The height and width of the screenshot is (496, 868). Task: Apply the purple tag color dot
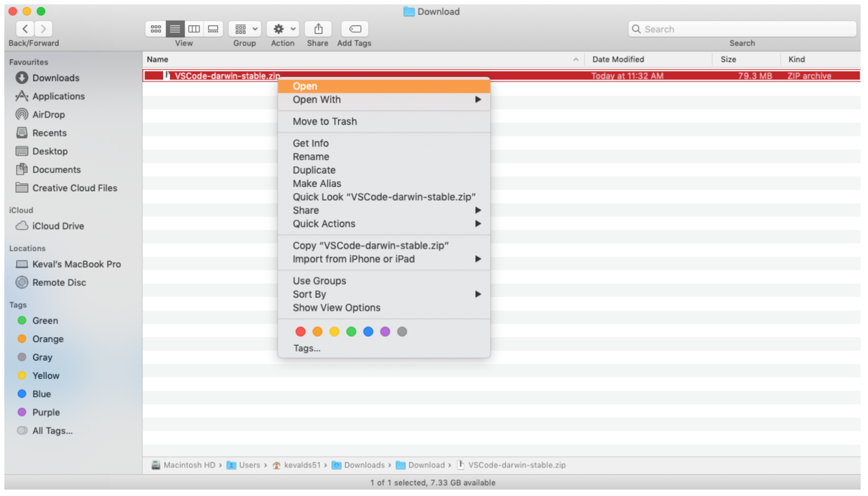385,332
